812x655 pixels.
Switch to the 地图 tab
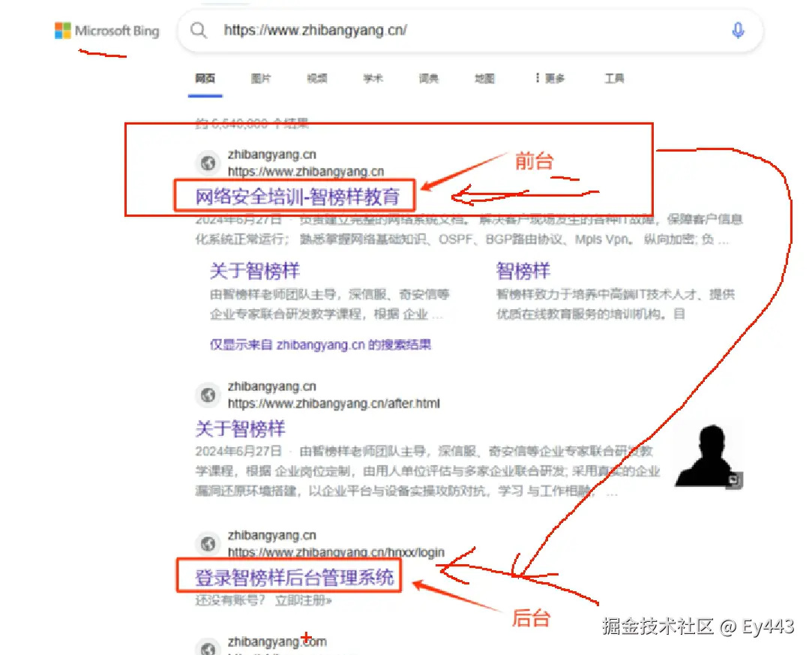pos(484,78)
